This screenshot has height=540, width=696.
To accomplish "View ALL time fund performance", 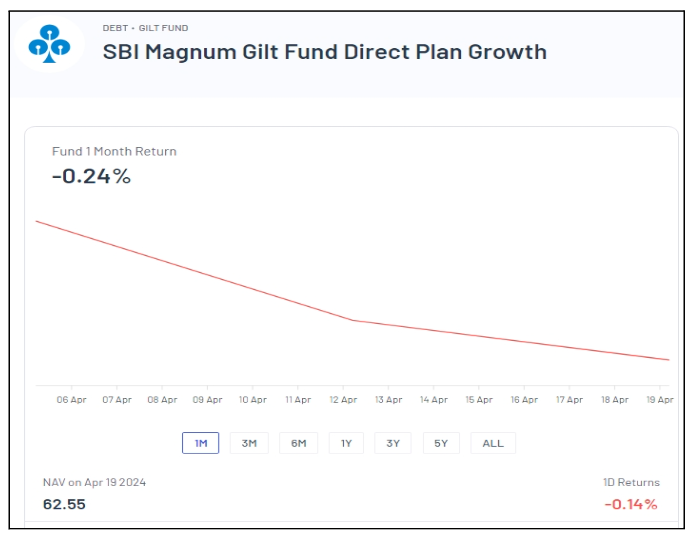I will [x=493, y=443].
